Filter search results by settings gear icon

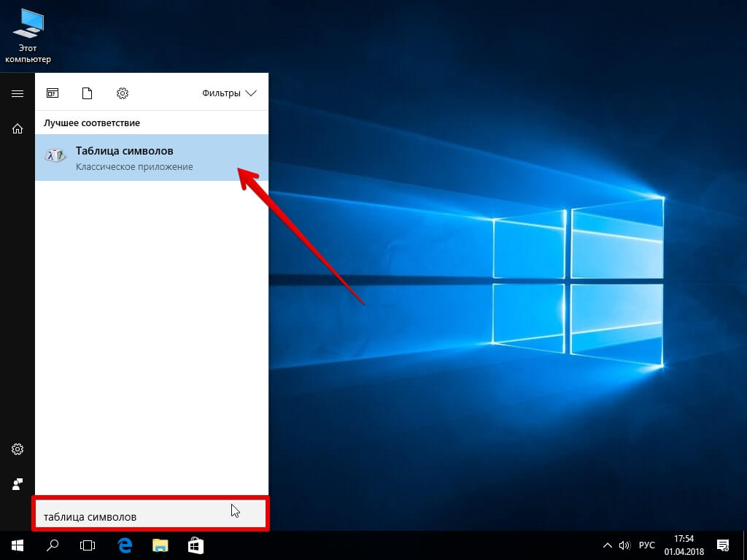click(123, 93)
